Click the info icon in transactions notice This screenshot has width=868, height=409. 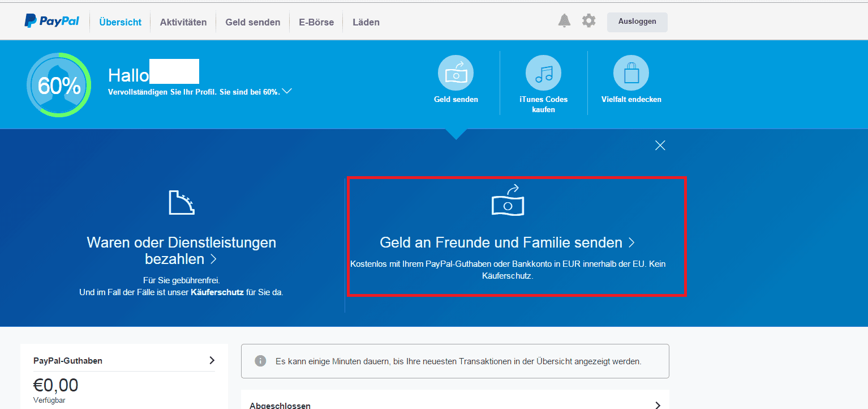[260, 361]
